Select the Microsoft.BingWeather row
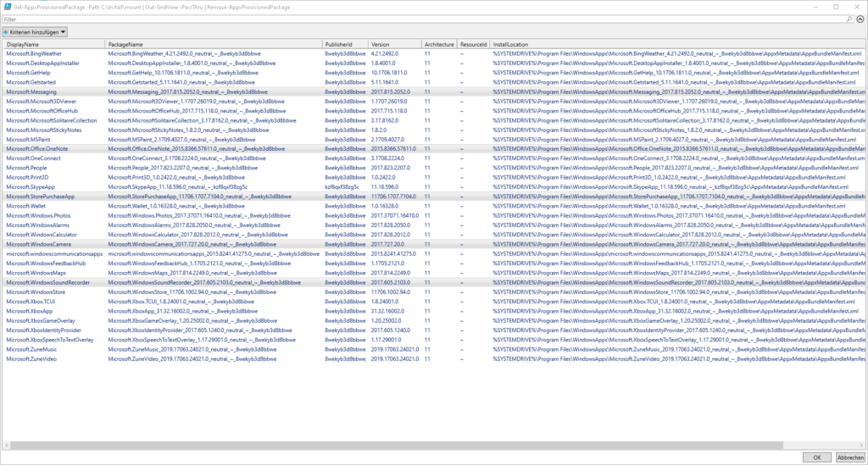The height and width of the screenshot is (465, 868). click(x=434, y=53)
